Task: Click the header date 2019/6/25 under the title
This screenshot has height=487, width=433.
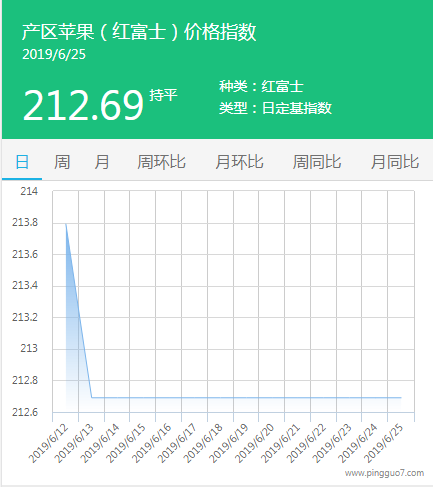Action: tap(54, 54)
